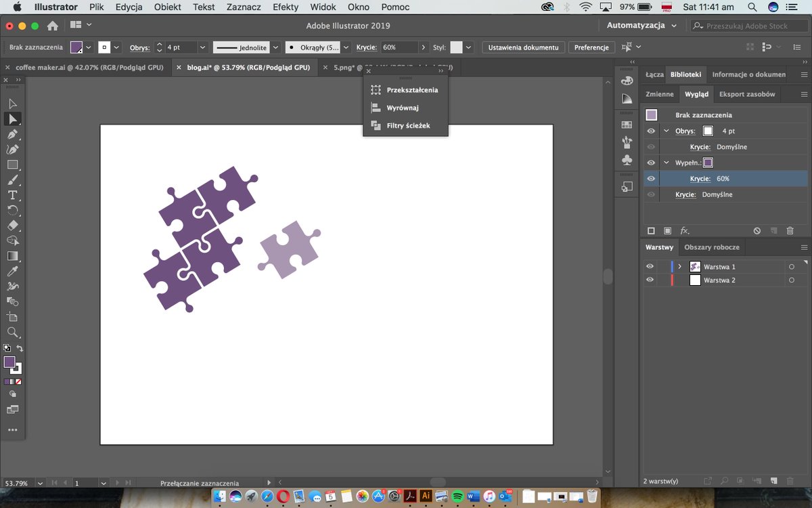
Task: Select the Symbol Sprayer tool
Action: pyautogui.click(x=13, y=287)
